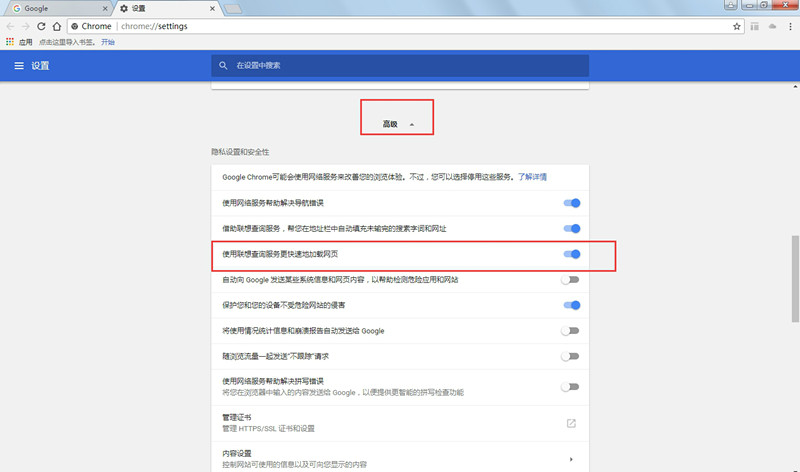
Task: Open the Chrome three-dot menu
Action: (x=790, y=26)
